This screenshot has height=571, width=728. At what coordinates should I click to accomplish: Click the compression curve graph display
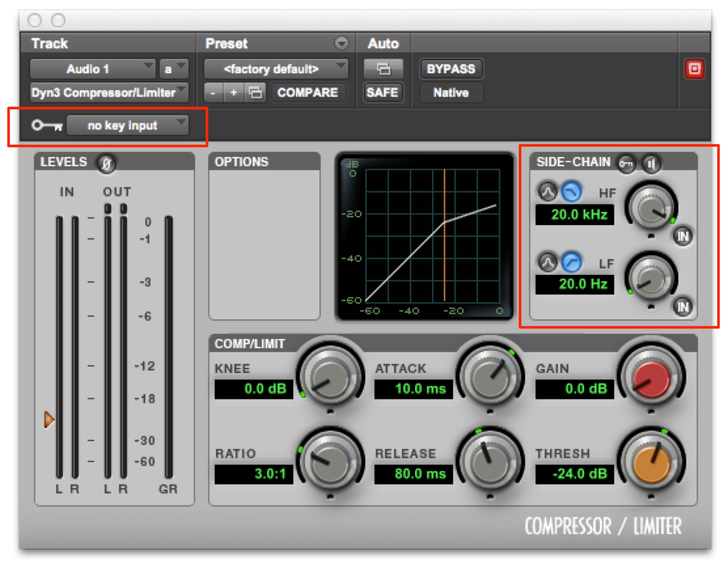424,236
